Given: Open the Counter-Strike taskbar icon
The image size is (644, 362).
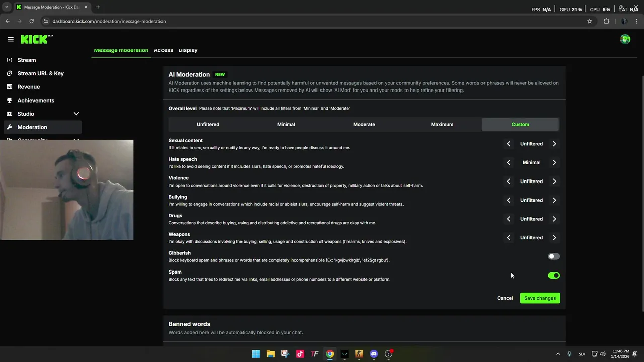Looking at the screenshot, I should pyautogui.click(x=359, y=354).
